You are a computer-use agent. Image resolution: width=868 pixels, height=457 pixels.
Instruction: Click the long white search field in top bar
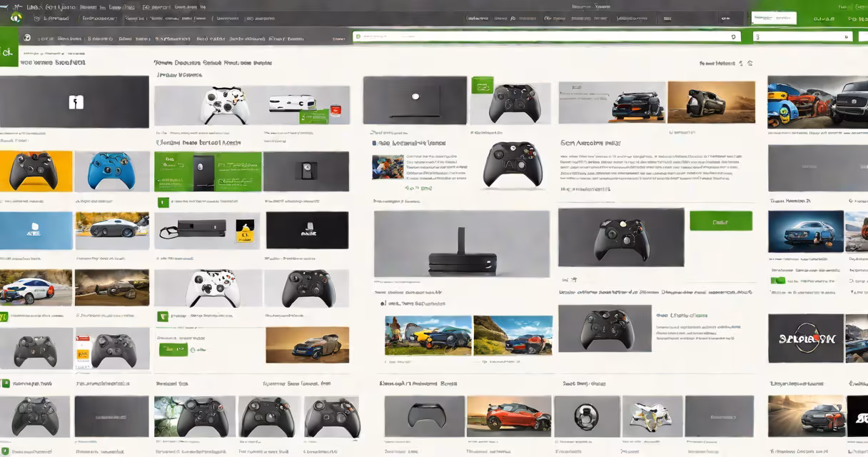(545, 36)
